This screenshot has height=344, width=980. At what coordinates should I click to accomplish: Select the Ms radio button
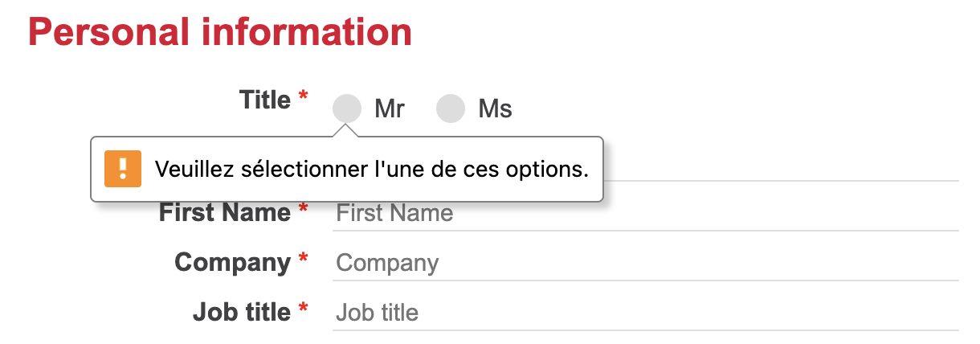[x=451, y=109]
